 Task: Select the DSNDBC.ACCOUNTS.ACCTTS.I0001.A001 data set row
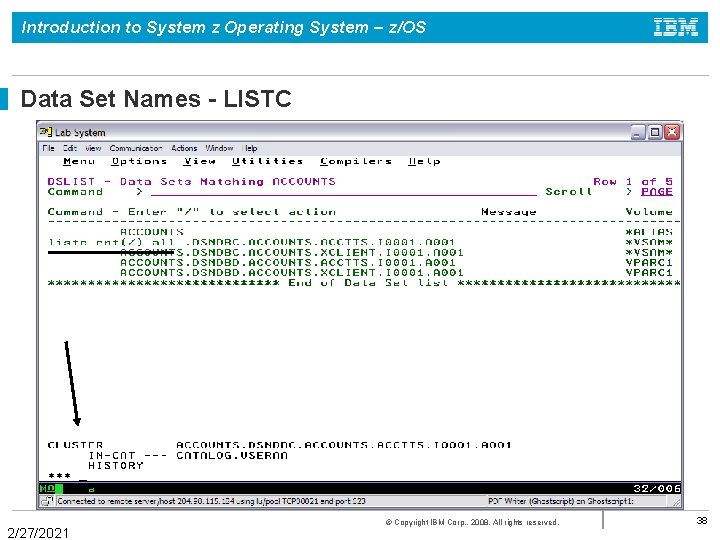[x=360, y=242]
